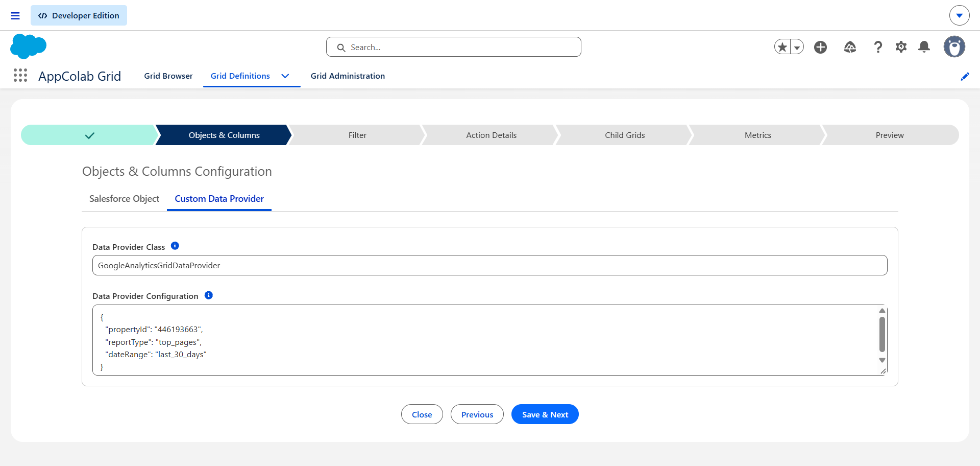Click the Close button
The height and width of the screenshot is (466, 980).
pyautogui.click(x=422, y=414)
